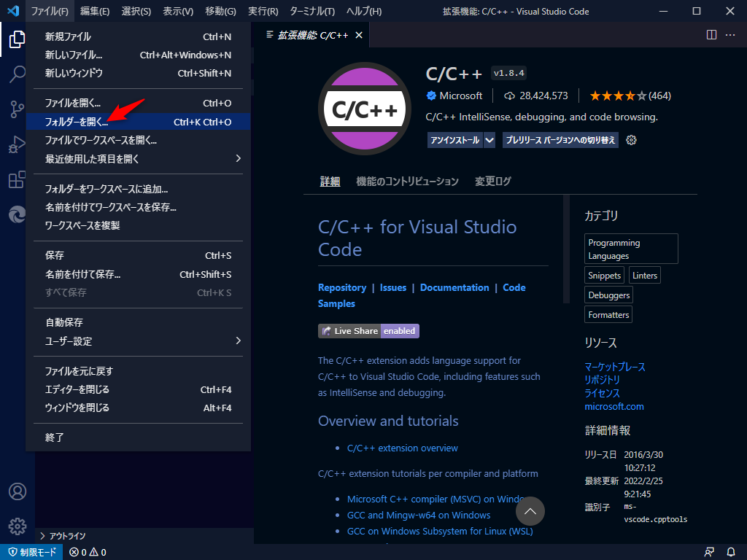Click the C/C++ extension logo

[365, 109]
